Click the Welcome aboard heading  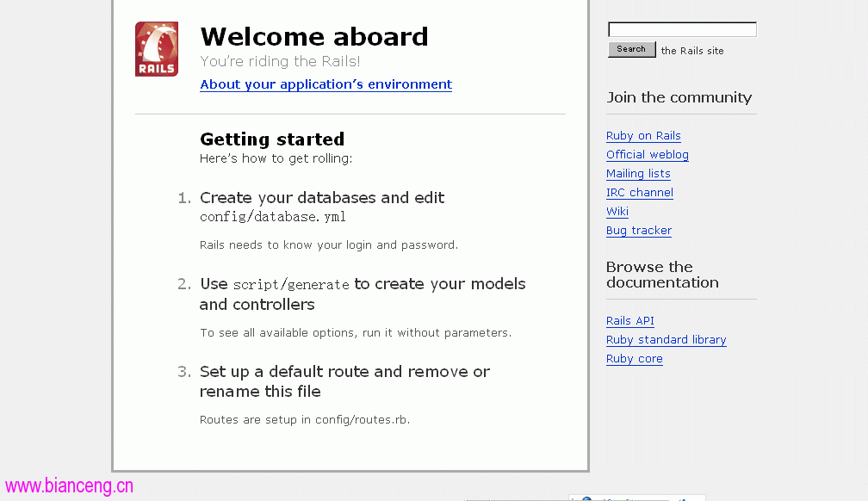[x=313, y=36]
